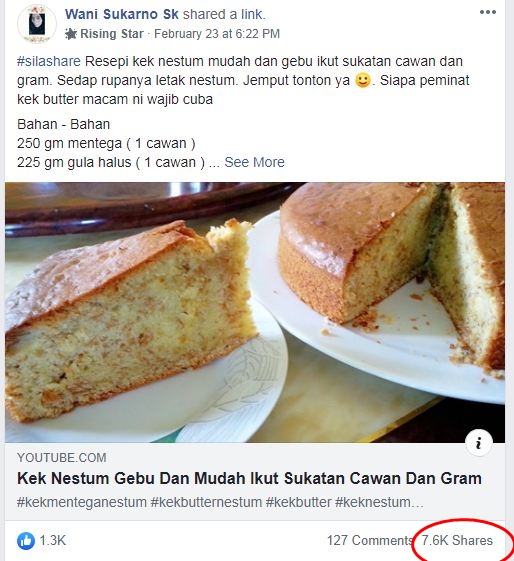Open Wani Sukarno Sk's profile name link
The width and height of the screenshot is (514, 561).
tap(122, 14)
